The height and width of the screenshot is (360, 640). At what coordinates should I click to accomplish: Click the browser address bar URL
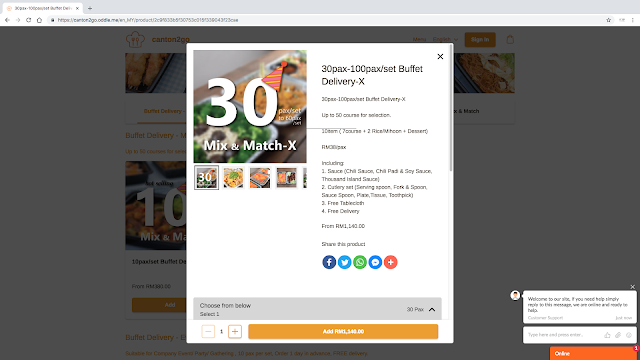click(148, 20)
